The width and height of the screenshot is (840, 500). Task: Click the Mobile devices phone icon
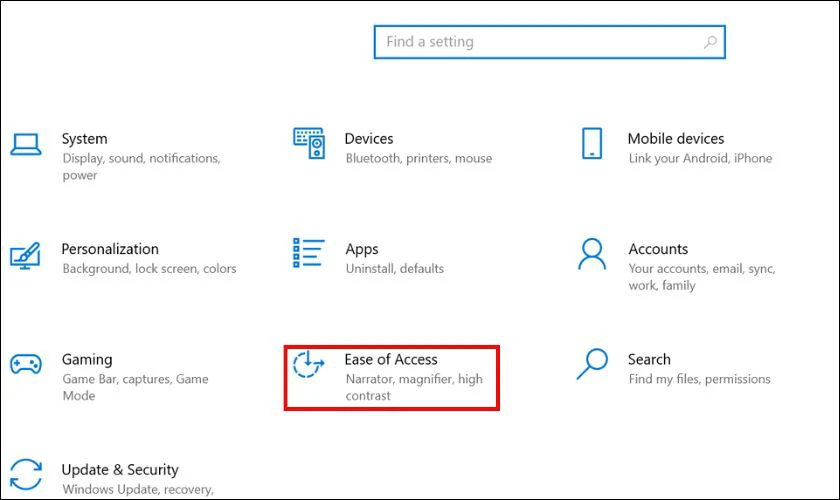tap(592, 144)
